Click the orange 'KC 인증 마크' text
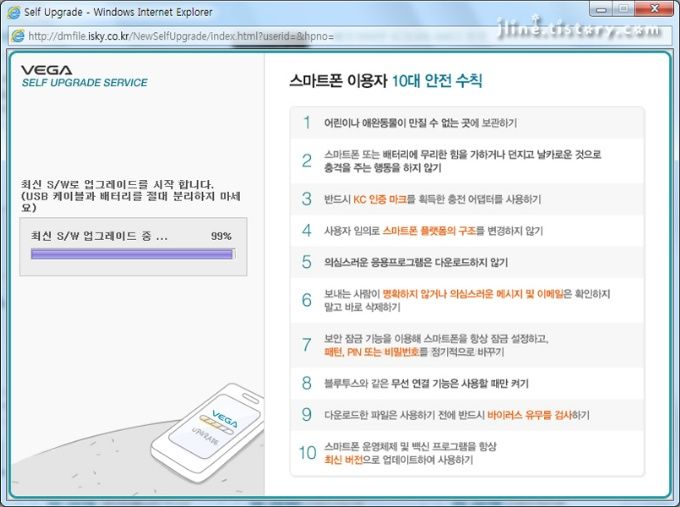Viewport: 680px width, 507px height. (x=380, y=199)
